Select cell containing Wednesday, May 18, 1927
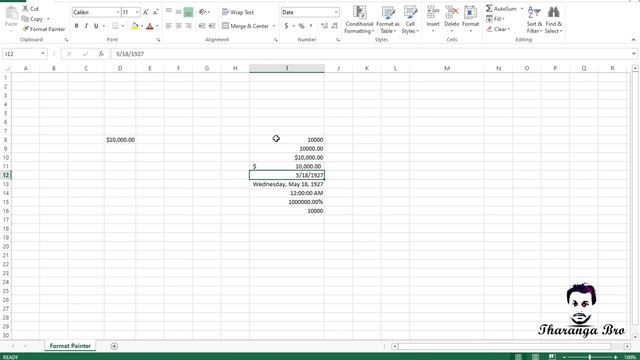Image resolution: width=640 pixels, height=360 pixels. point(287,184)
